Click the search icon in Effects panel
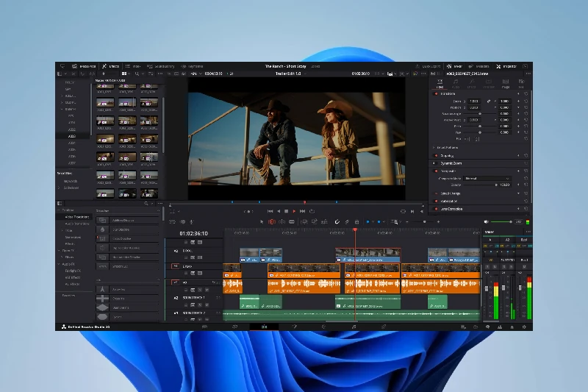The image size is (588, 392). pos(146,203)
